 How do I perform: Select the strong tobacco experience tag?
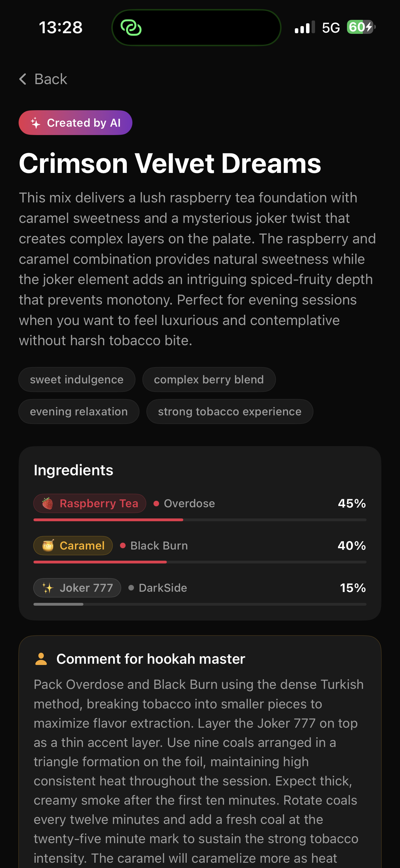tap(230, 411)
